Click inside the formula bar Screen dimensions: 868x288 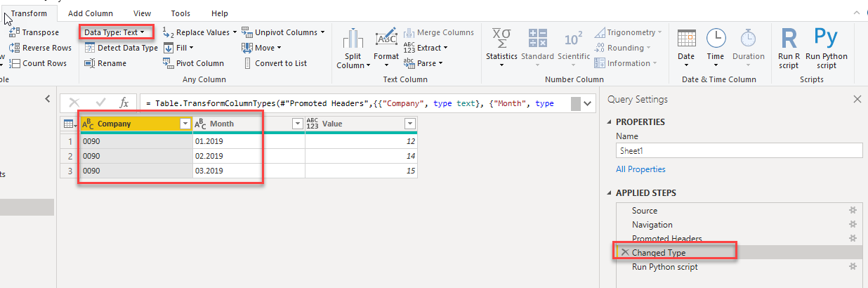point(355,103)
